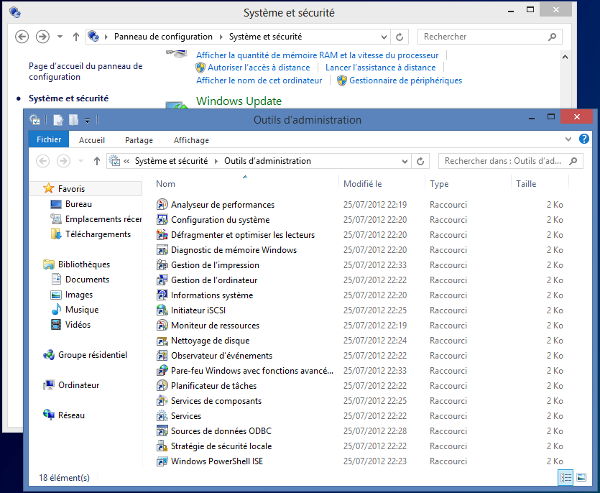Open Windows PowerShell ISE icon

pos(162,461)
